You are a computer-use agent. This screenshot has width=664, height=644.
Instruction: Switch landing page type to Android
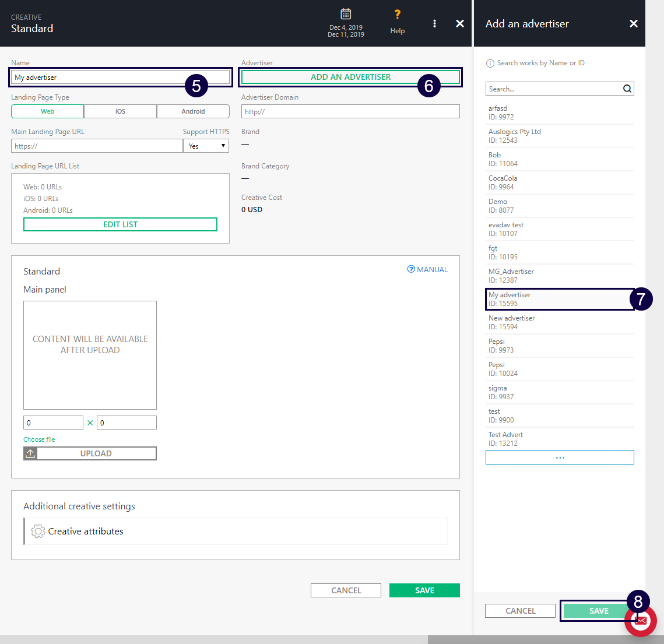click(193, 111)
